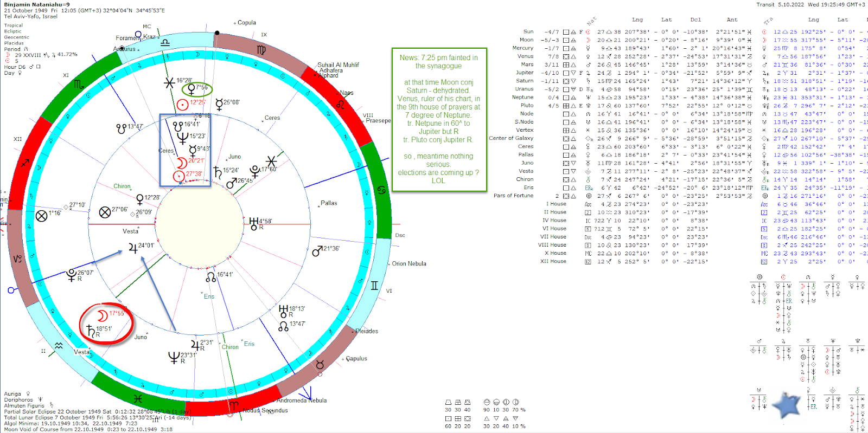Screen dimensions: 868x433
Task: Select the Capricorn sign on the zodiac ring
Action: point(17,258)
